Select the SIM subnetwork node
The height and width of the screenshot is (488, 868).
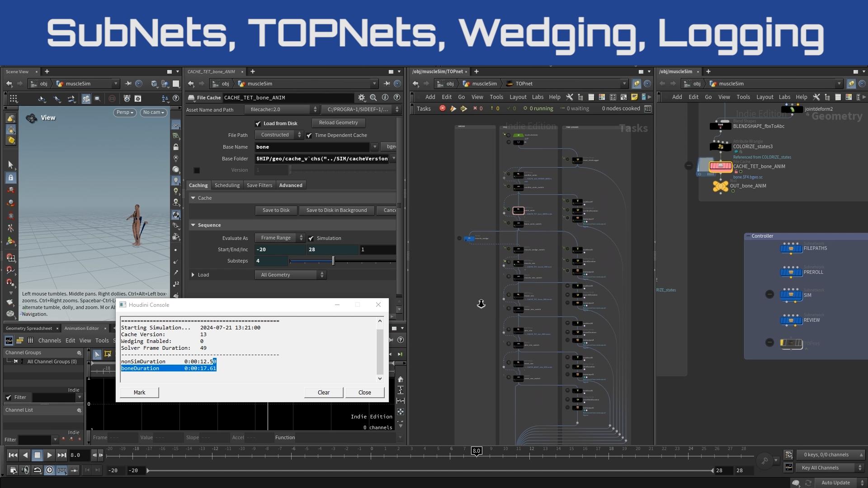pyautogui.click(x=791, y=295)
